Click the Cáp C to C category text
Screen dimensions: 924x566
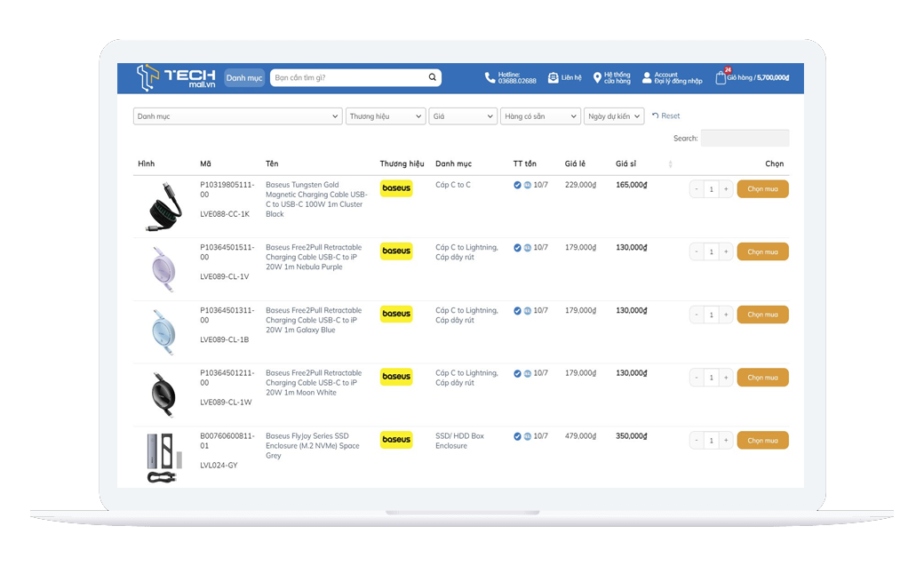pos(453,185)
